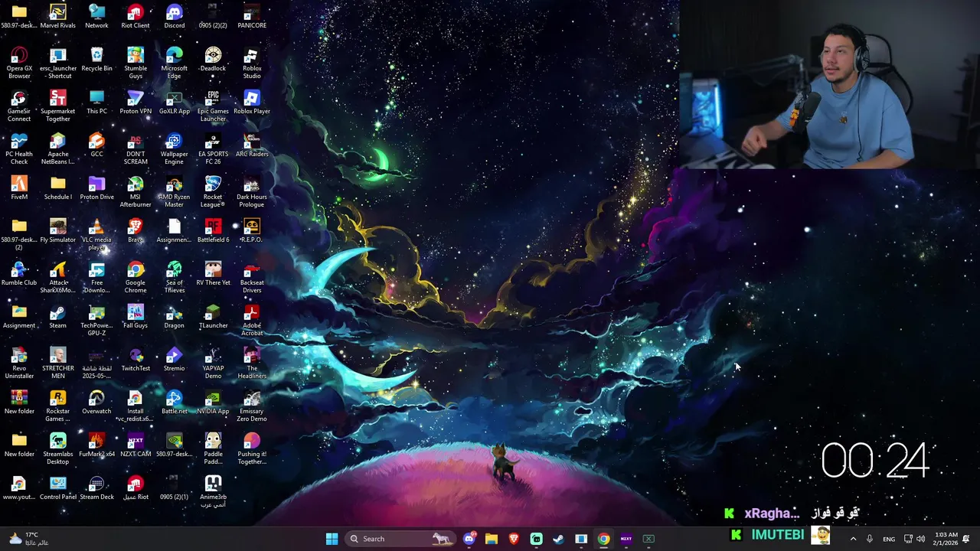Select the Discord desktop shortcut
This screenshot has width=980, height=551.
pos(174,16)
